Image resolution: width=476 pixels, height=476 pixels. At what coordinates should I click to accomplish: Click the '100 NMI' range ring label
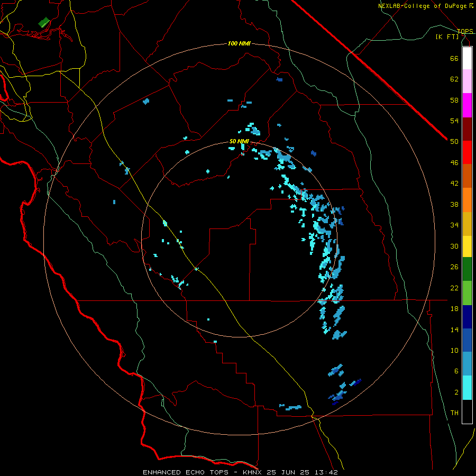click(239, 44)
